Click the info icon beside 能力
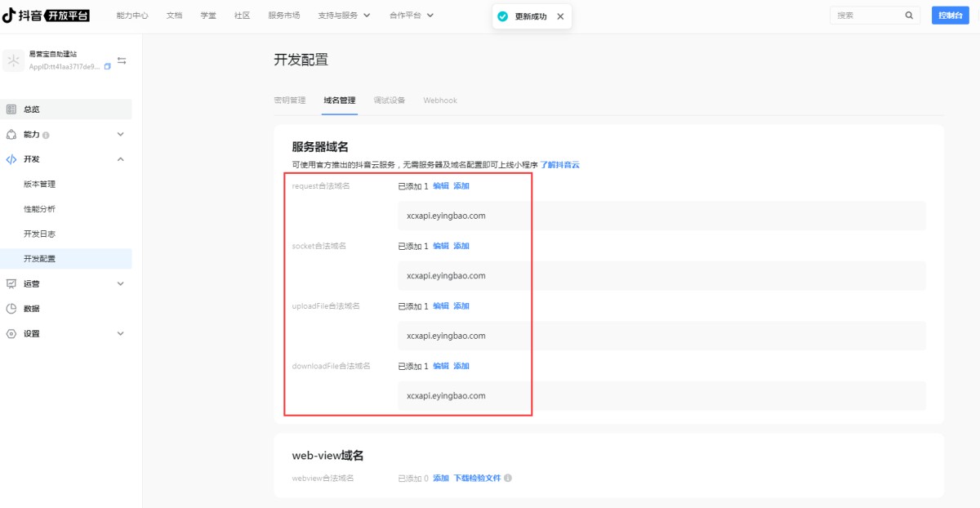The height and width of the screenshot is (508, 980). coord(46,135)
